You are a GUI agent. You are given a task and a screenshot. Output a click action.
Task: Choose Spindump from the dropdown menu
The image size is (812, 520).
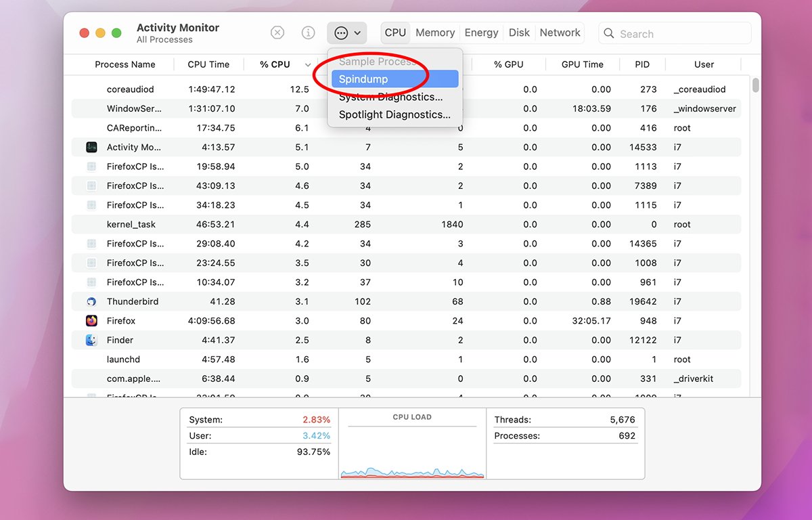coord(395,79)
